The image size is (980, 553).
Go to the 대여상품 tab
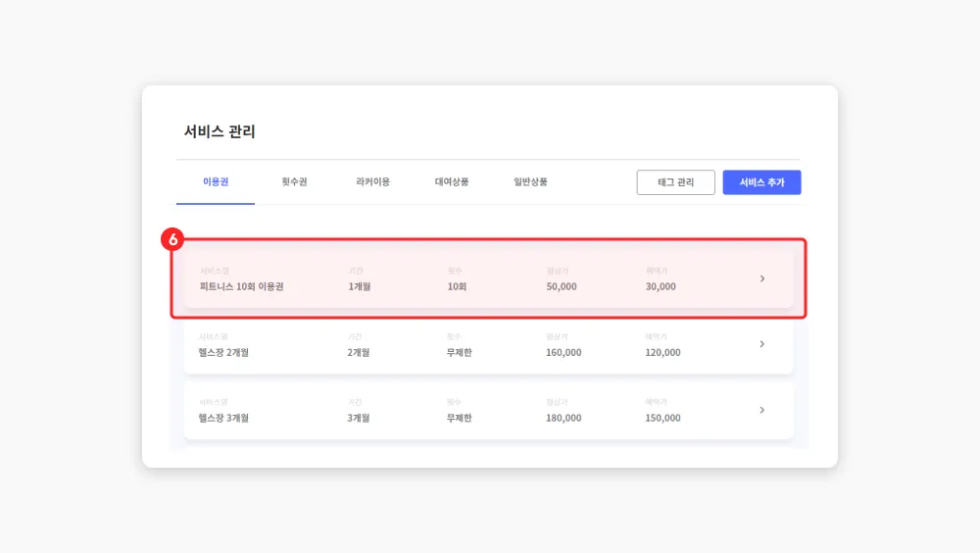coord(452,182)
